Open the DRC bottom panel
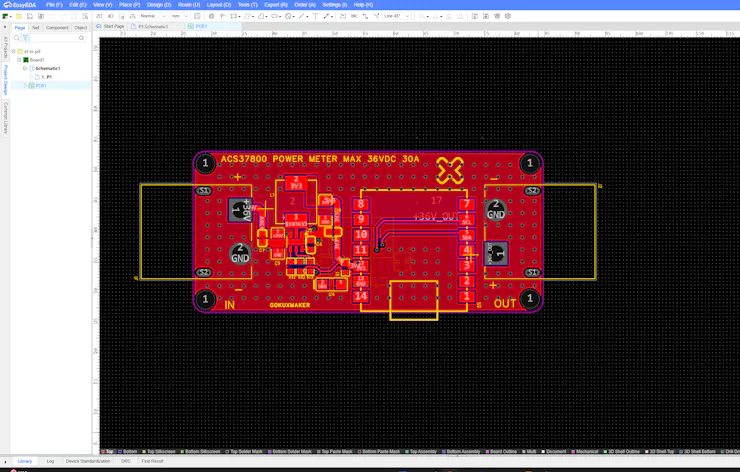740x472 pixels. tap(126, 461)
